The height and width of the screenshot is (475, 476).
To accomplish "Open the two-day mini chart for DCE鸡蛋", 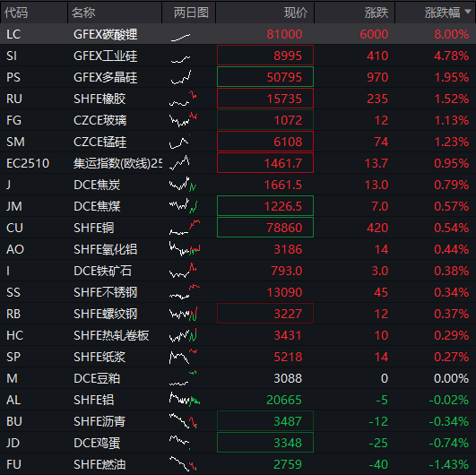I will [179, 443].
